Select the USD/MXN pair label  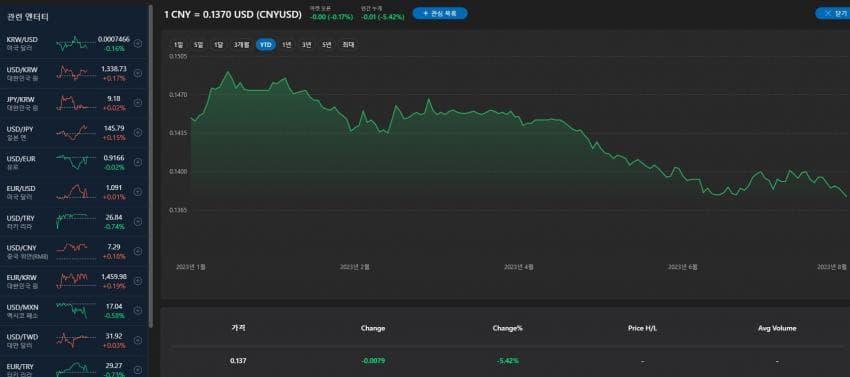[22, 307]
